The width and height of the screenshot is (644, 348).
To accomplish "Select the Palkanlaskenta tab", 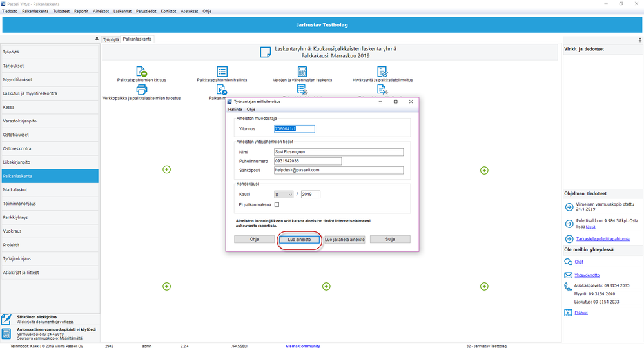I will tap(137, 39).
